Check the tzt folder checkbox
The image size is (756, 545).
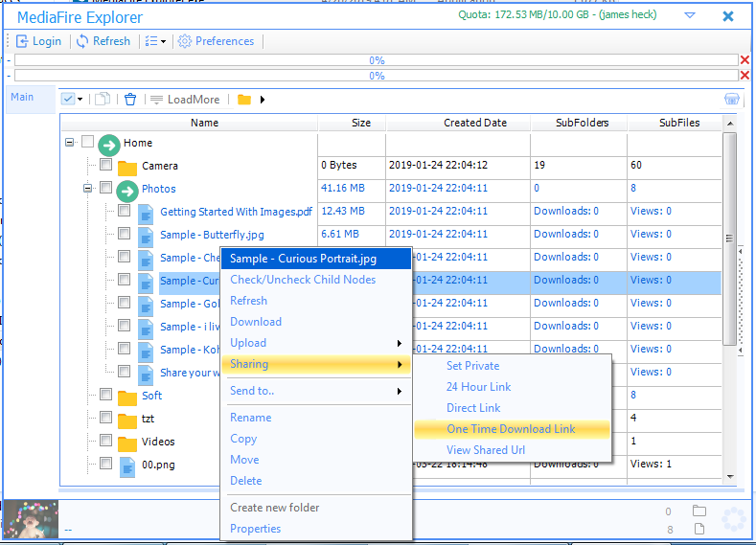[x=105, y=418]
